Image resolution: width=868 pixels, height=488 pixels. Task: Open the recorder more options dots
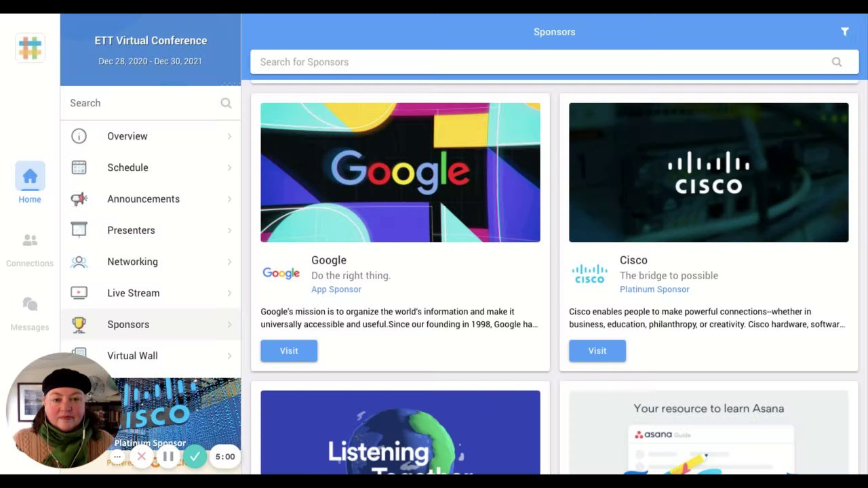coord(117,457)
